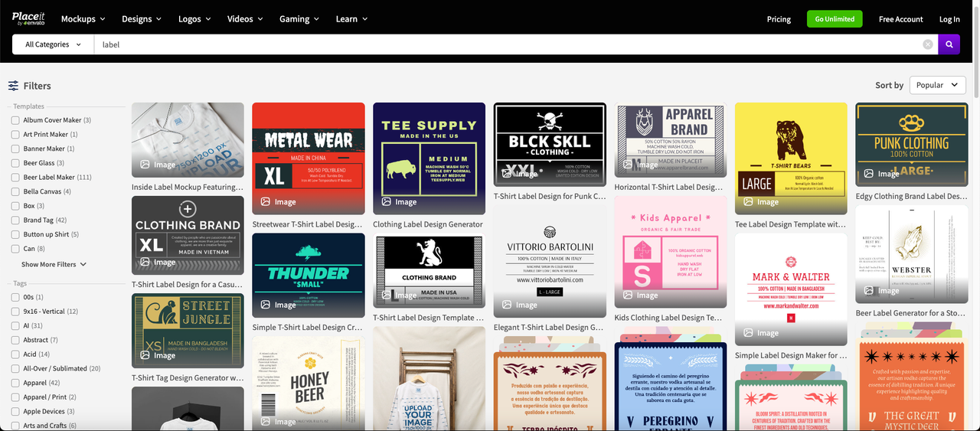Viewport: 980px width, 431px height.
Task: Click the image badge on Clothing Brand XL card
Action: pos(158,262)
